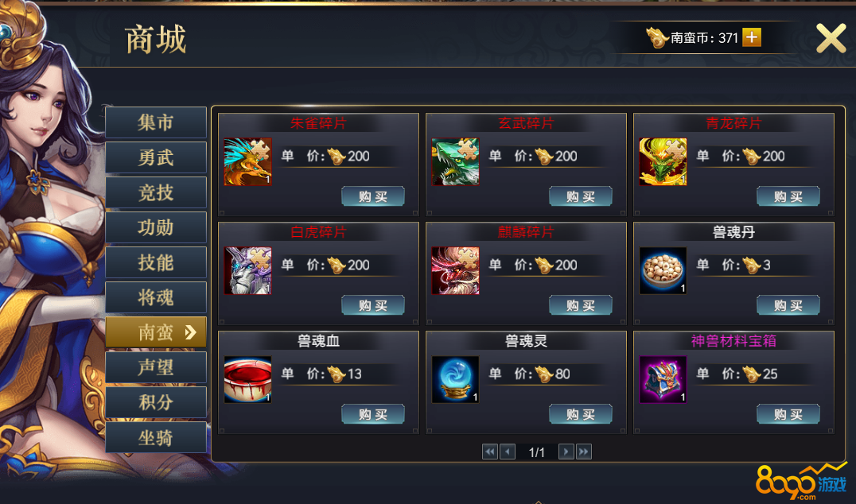
Task: Click 购买 for 神兽材料宝箱
Action: pos(788,414)
